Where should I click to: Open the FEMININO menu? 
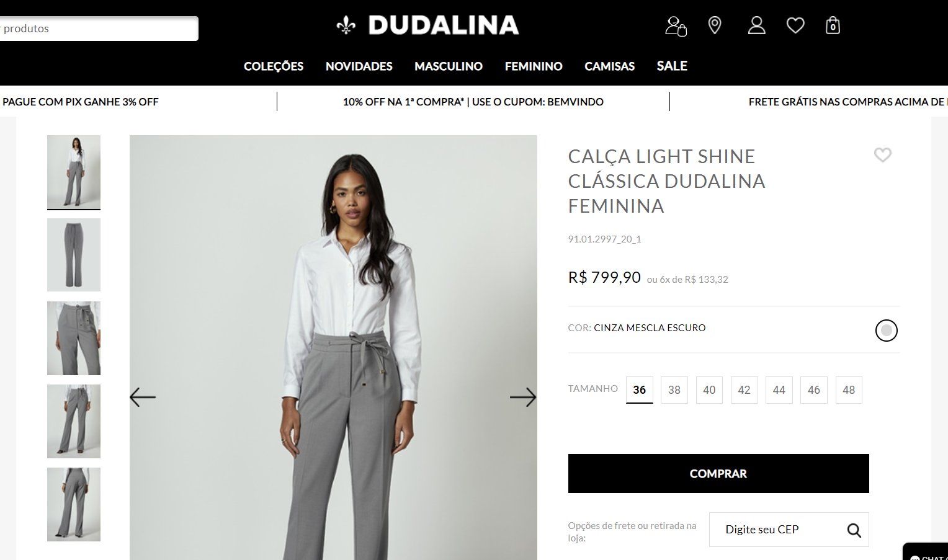coord(534,66)
